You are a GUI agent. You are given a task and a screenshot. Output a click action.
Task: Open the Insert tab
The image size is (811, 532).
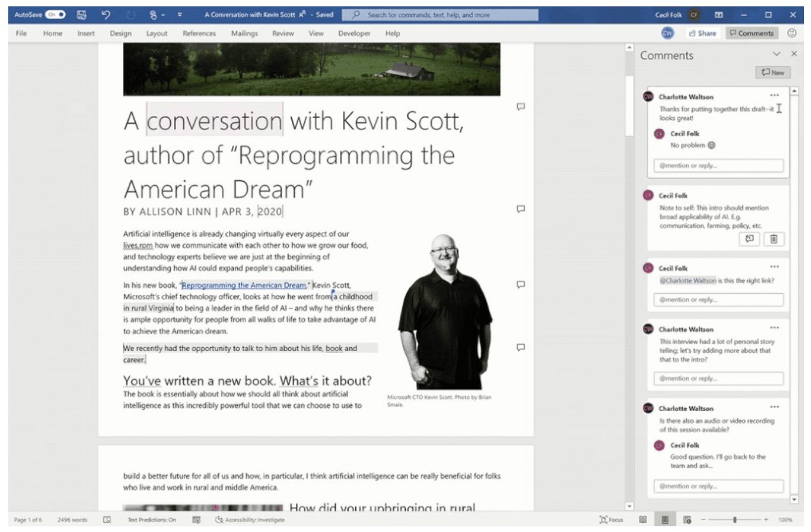(x=86, y=33)
